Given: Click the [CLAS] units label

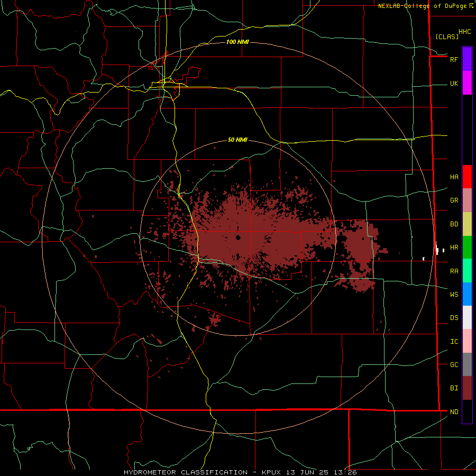Looking at the screenshot, I should tap(447, 37).
